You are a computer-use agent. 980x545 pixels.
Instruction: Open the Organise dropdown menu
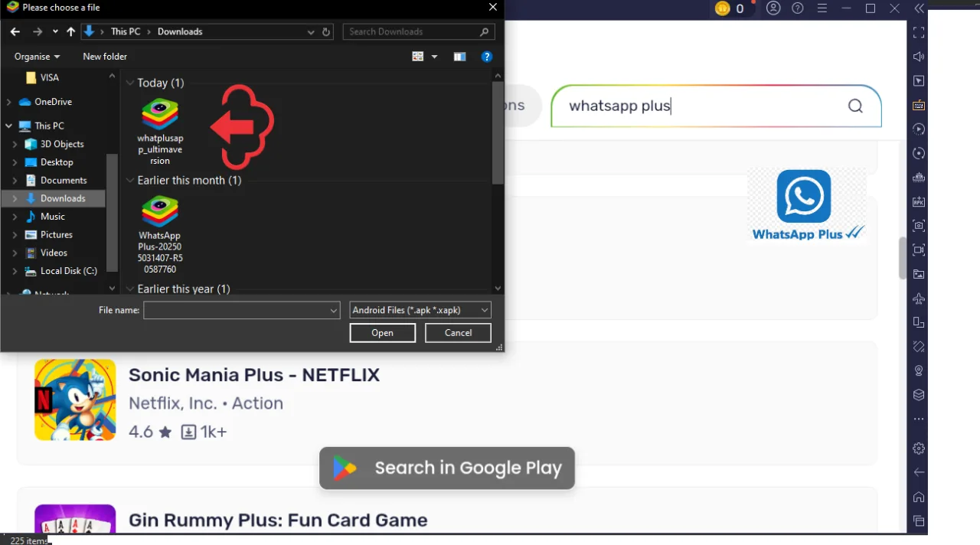[x=37, y=57]
